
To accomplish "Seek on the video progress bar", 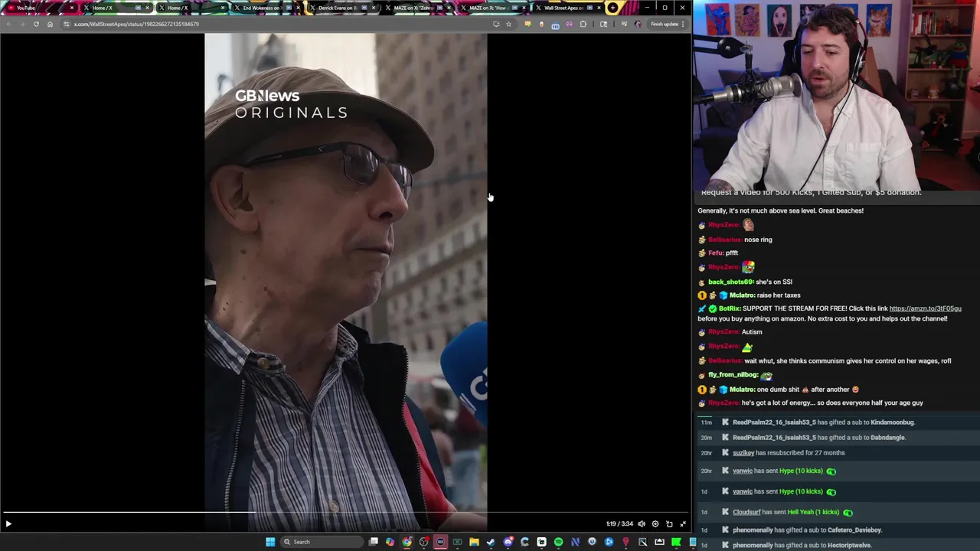I will 346,513.
